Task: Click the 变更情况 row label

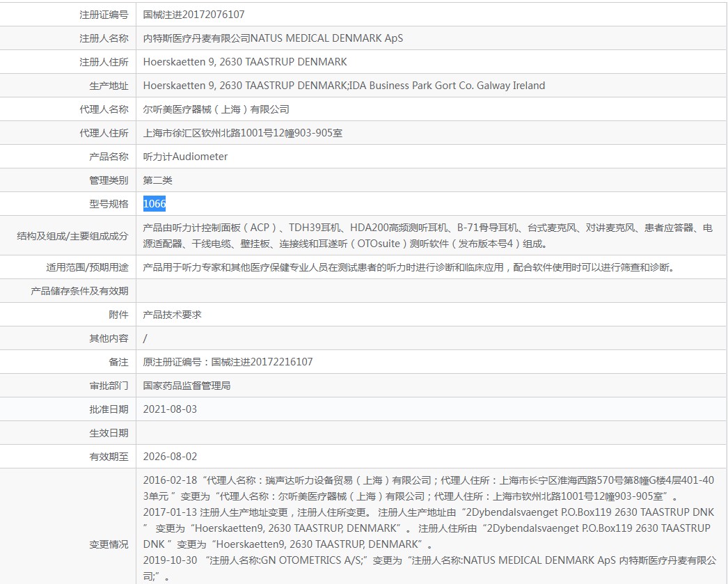Action: (x=109, y=544)
